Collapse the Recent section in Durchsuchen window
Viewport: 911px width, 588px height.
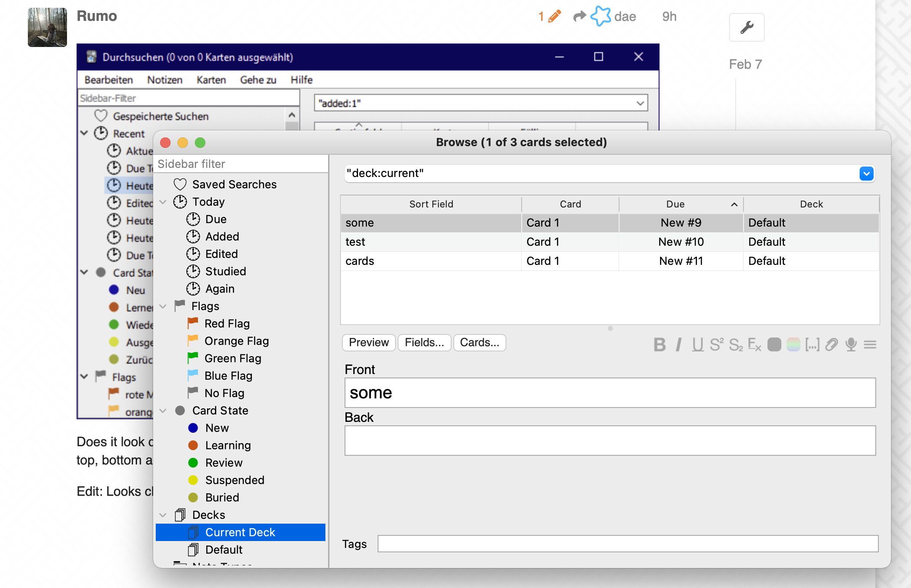pos(84,133)
